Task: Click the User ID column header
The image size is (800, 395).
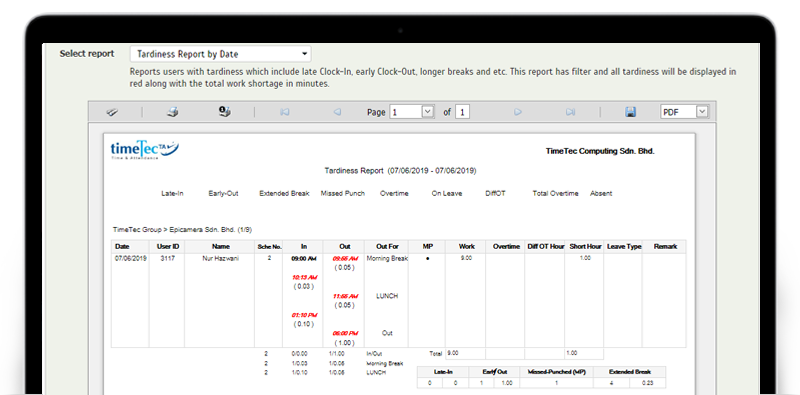Action: pyautogui.click(x=167, y=246)
